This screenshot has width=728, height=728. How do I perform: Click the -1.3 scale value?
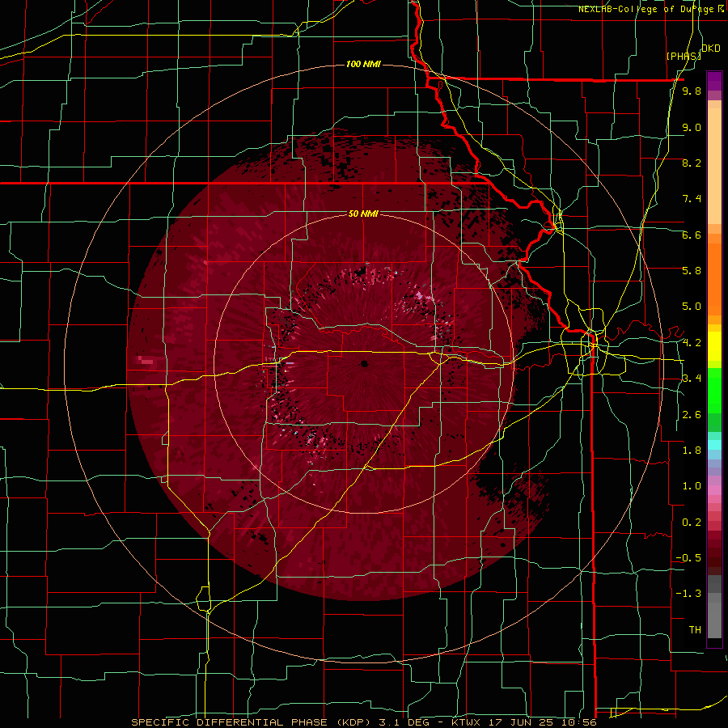coord(688,594)
